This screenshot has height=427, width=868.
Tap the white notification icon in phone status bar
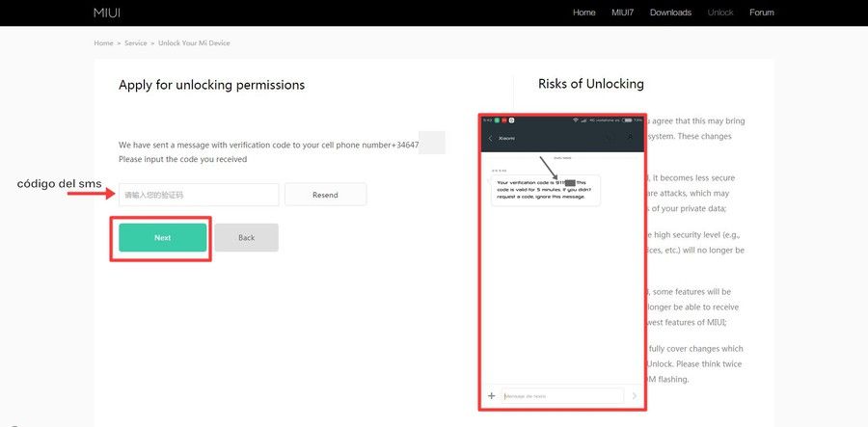coord(511,120)
